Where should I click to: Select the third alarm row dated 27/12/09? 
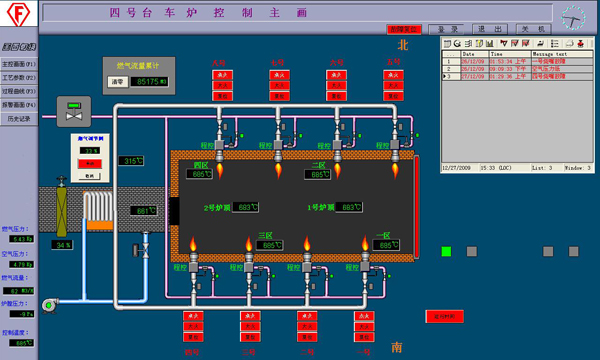pos(517,77)
